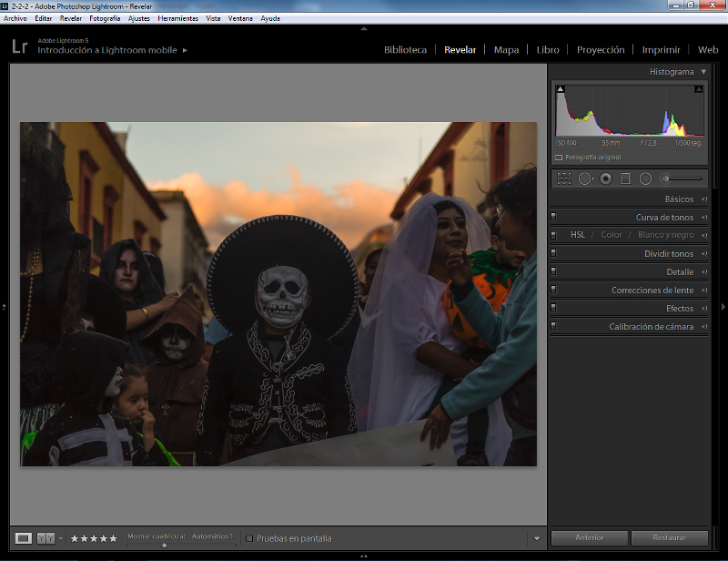Image resolution: width=728 pixels, height=561 pixels.
Task: Toggle the Curva de tonos panel switch
Action: coord(553,217)
